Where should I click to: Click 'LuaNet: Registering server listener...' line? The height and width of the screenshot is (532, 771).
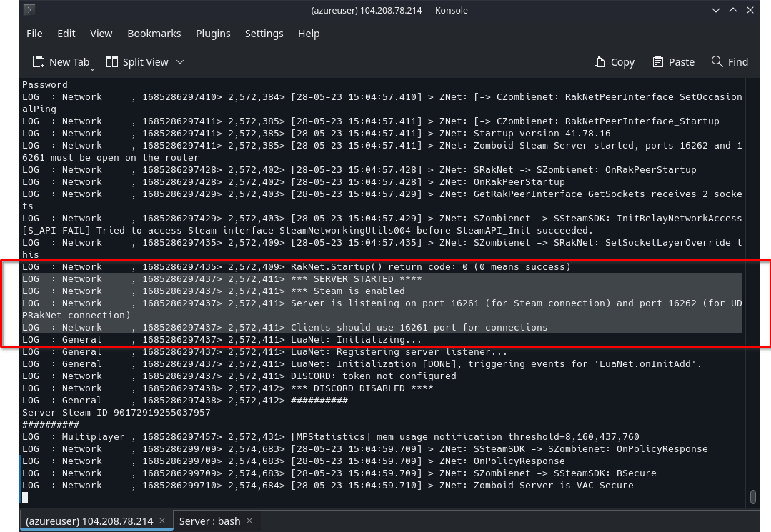[264, 352]
